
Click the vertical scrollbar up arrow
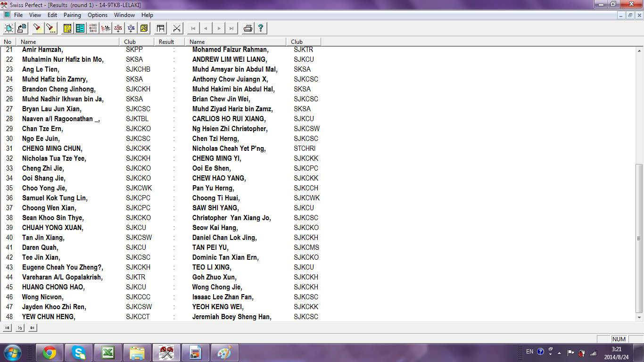[639, 50]
